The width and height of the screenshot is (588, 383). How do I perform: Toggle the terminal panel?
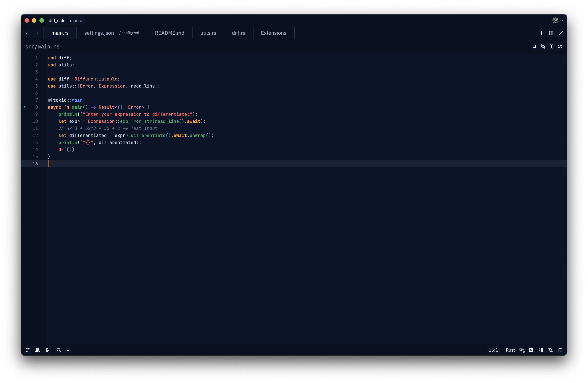click(531, 350)
